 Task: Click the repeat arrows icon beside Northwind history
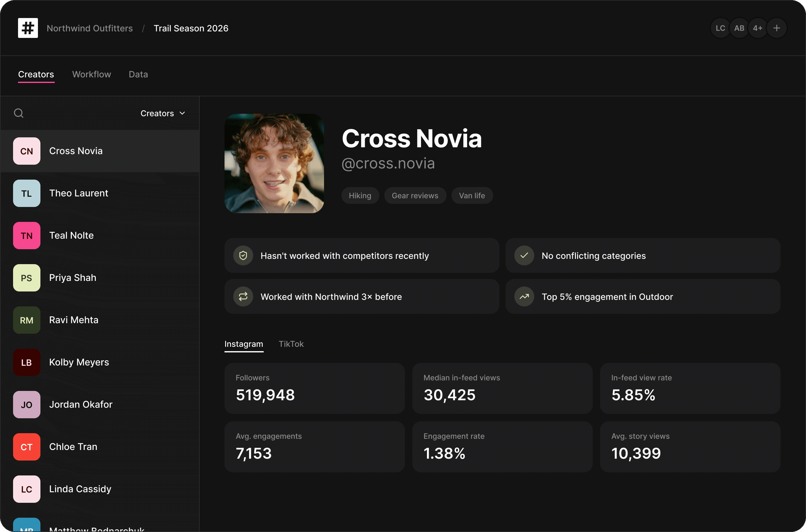click(243, 296)
